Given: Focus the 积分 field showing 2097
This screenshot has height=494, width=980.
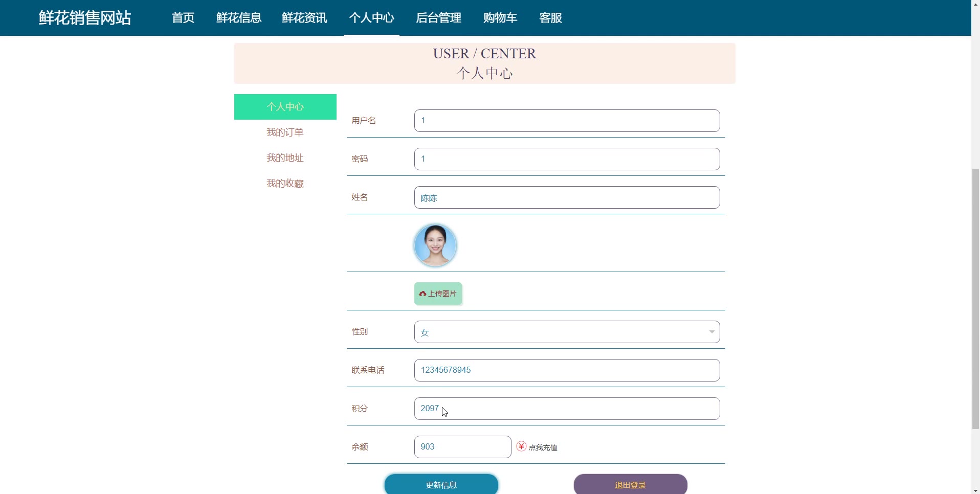Looking at the screenshot, I should pos(567,409).
